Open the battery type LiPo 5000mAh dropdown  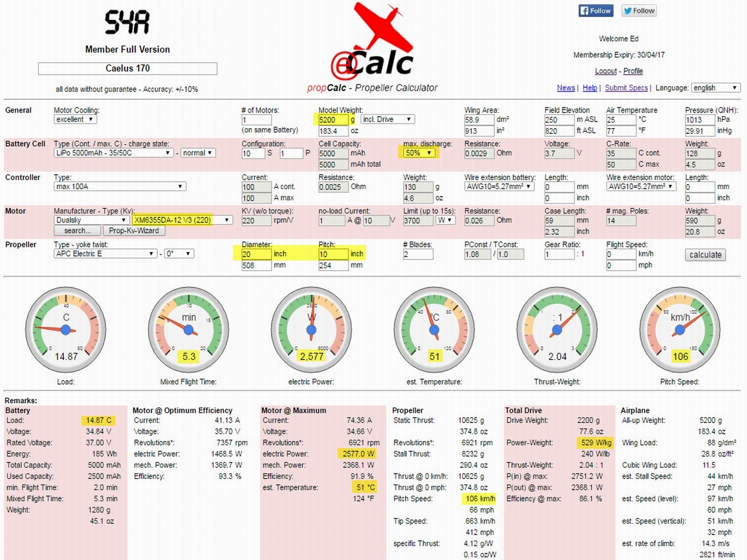[x=114, y=153]
